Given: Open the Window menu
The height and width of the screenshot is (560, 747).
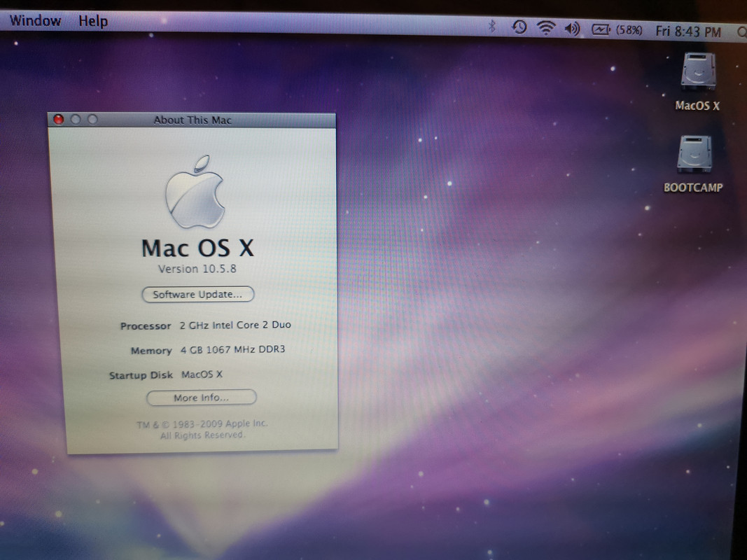Looking at the screenshot, I should click(x=35, y=21).
